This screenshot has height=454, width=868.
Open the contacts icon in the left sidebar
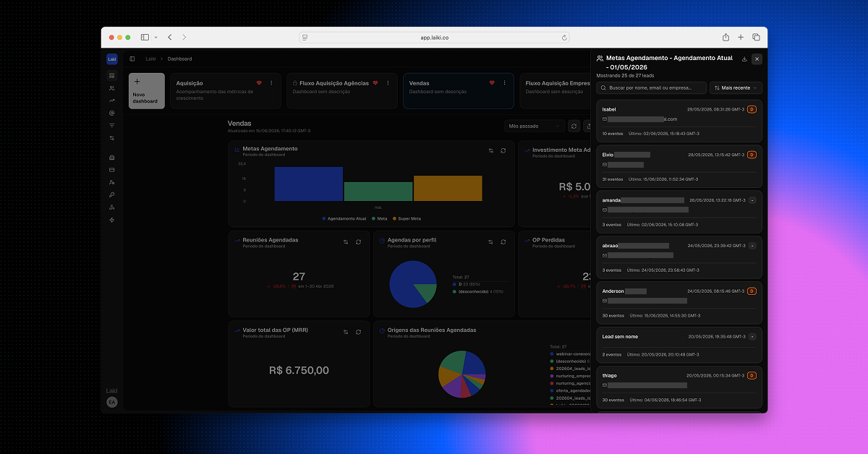coord(112,87)
